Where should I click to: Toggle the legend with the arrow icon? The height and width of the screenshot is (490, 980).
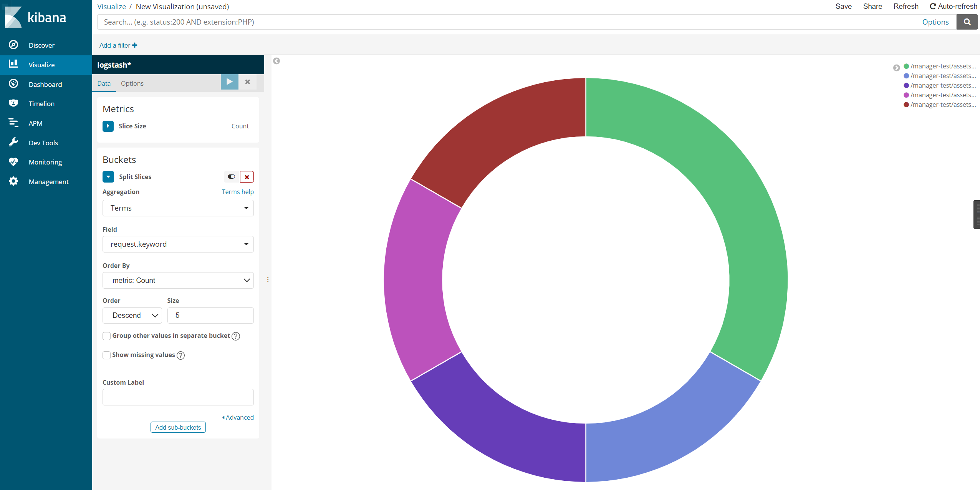[896, 68]
